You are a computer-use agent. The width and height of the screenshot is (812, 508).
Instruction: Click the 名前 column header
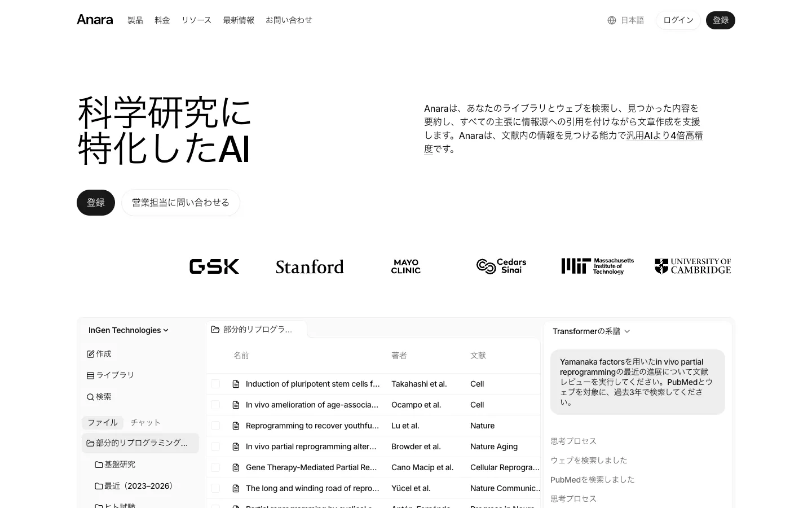pos(241,356)
